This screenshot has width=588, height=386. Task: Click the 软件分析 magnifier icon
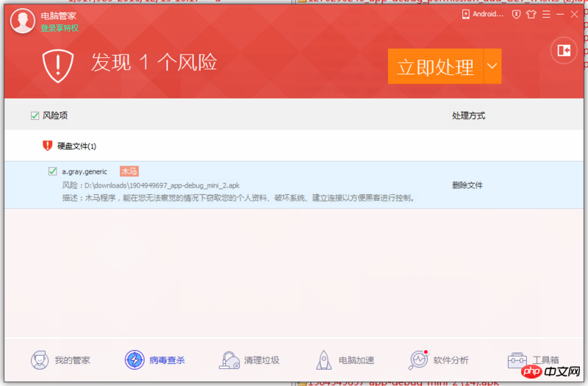tap(418, 360)
